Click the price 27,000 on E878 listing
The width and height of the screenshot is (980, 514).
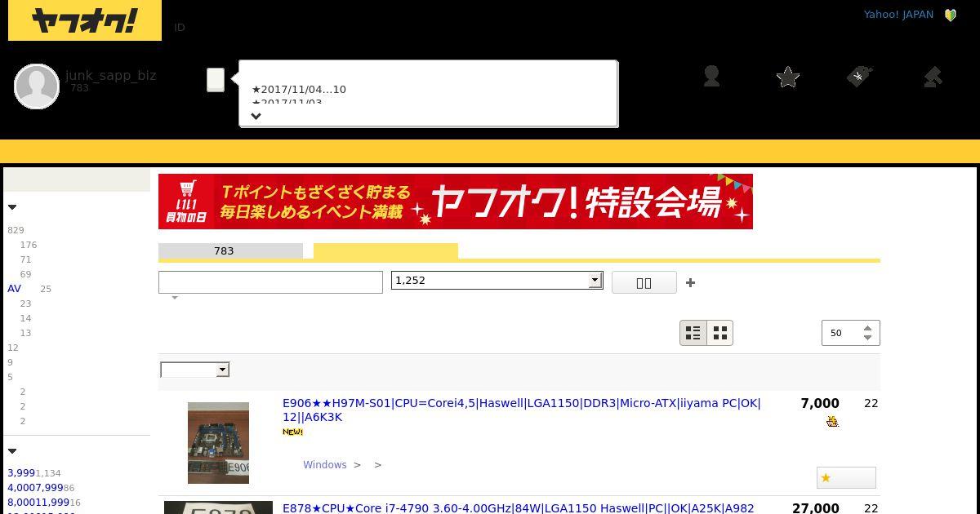816,507
